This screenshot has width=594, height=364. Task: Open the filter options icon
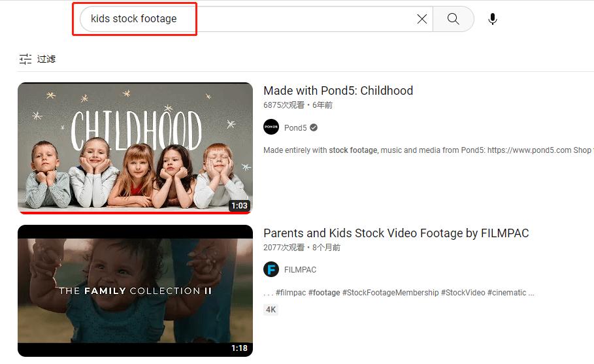pyautogui.click(x=25, y=59)
